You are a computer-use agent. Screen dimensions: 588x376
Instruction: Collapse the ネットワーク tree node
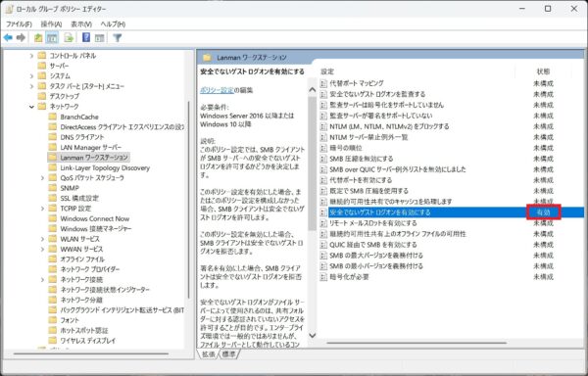click(31, 107)
